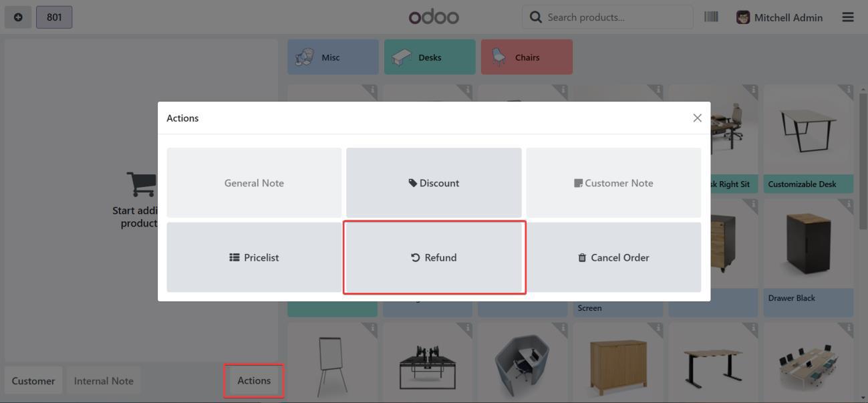Screen dimensions: 868x403
Task: Click the plus icon for new order
Action: (x=18, y=17)
